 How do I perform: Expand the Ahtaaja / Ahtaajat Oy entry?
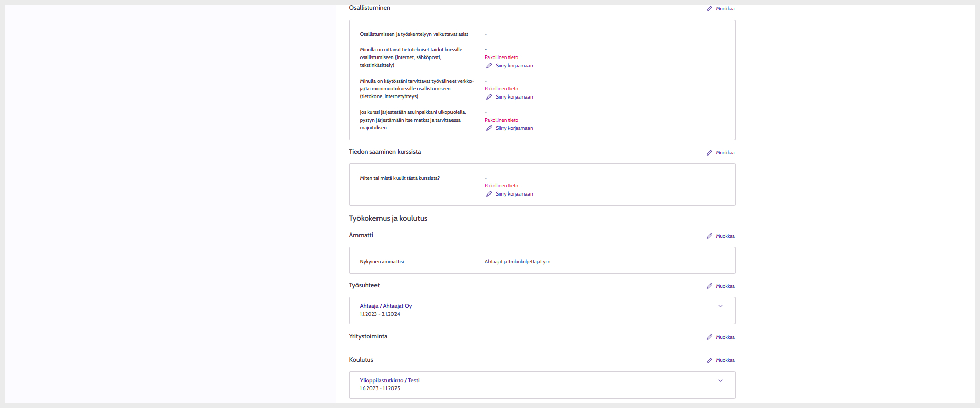point(720,306)
